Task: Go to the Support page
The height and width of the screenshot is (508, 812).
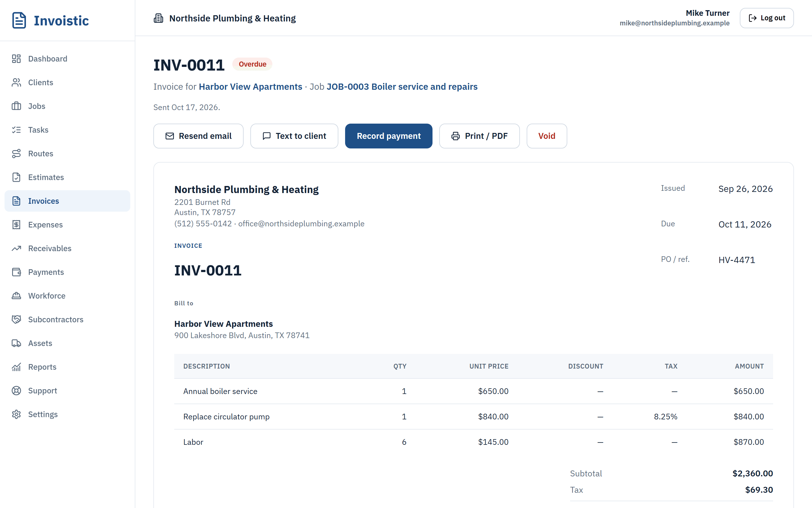Action: pos(67,390)
